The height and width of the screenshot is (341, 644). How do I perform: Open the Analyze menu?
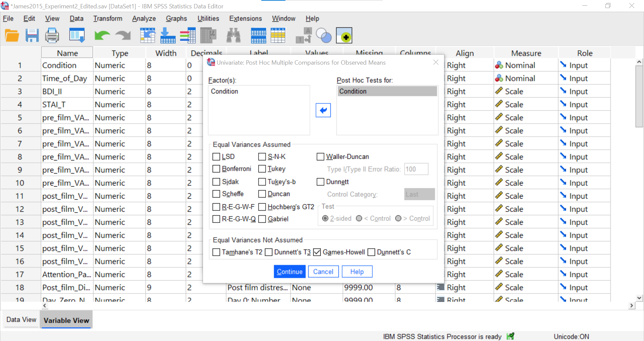tap(144, 18)
